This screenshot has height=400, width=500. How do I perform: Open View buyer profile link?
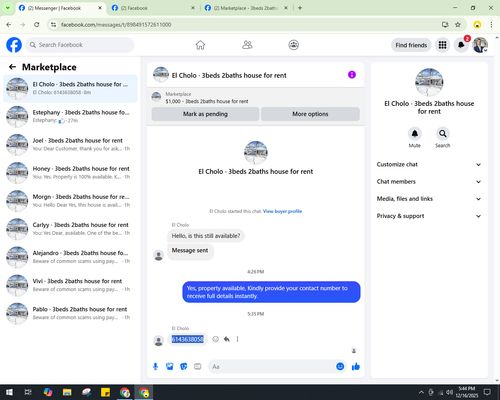(282, 211)
